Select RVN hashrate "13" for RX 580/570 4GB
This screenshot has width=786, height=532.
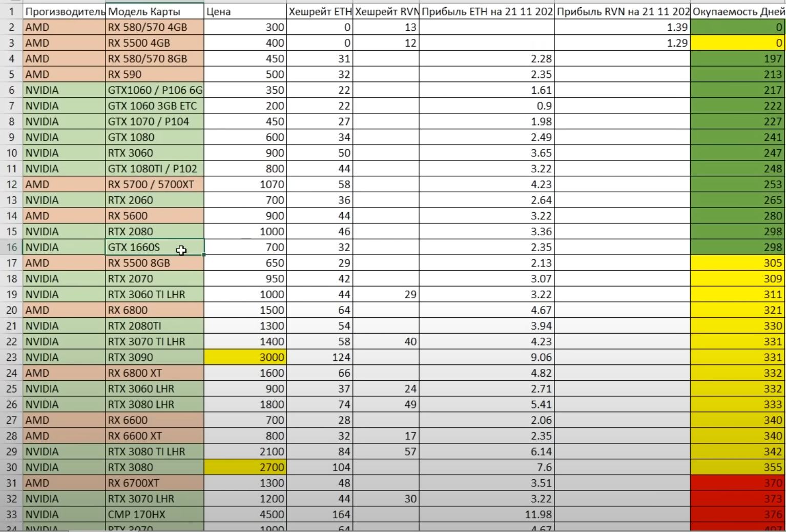(386, 27)
